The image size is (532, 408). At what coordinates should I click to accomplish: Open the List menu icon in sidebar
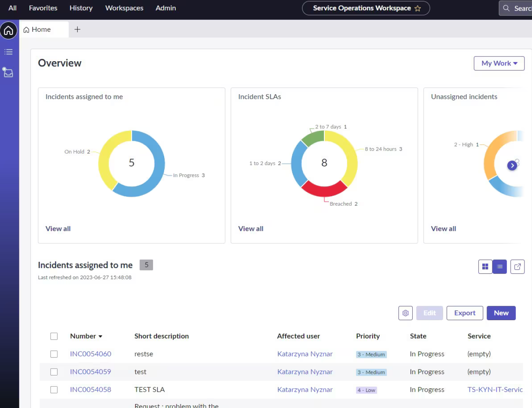pyautogui.click(x=8, y=52)
